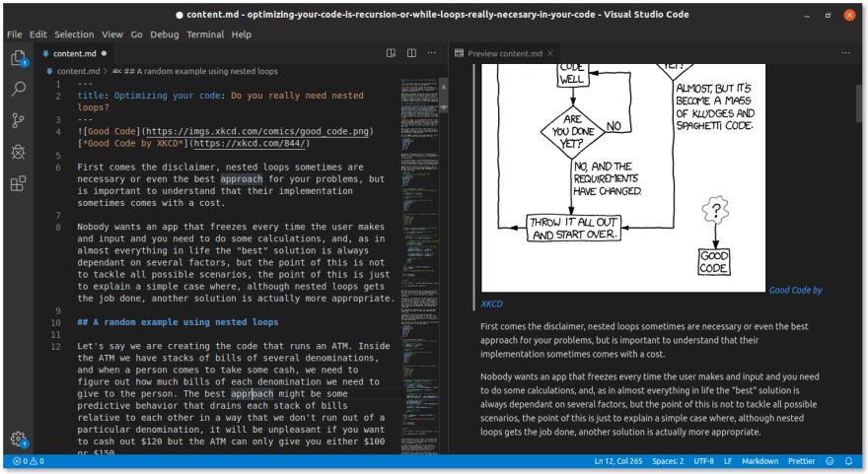Click Ln 12, Col 265 in status bar

click(x=618, y=461)
